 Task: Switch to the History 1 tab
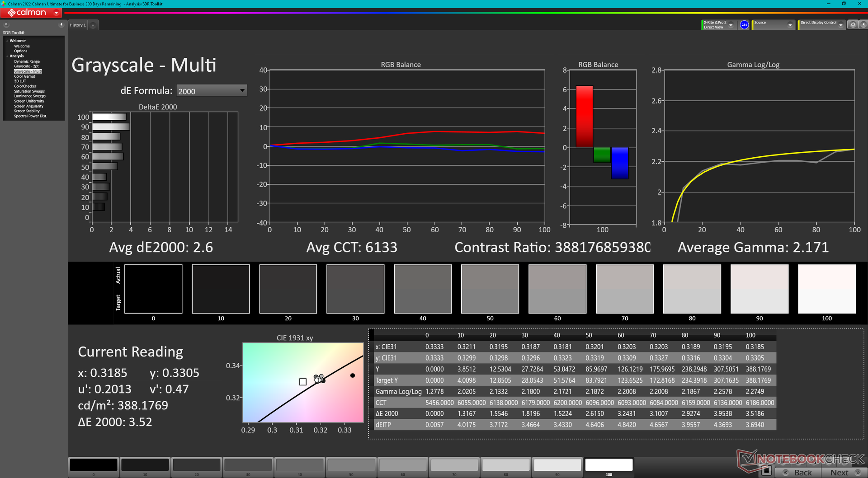click(x=78, y=25)
